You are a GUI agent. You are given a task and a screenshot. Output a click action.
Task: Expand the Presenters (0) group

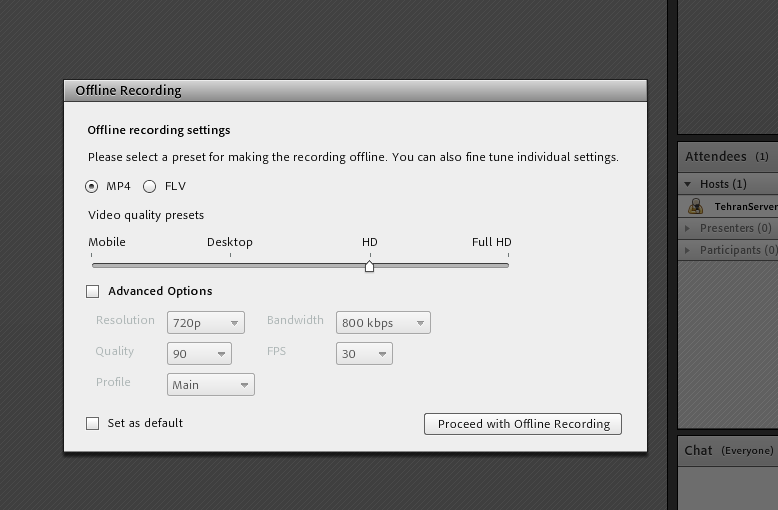[688, 228]
